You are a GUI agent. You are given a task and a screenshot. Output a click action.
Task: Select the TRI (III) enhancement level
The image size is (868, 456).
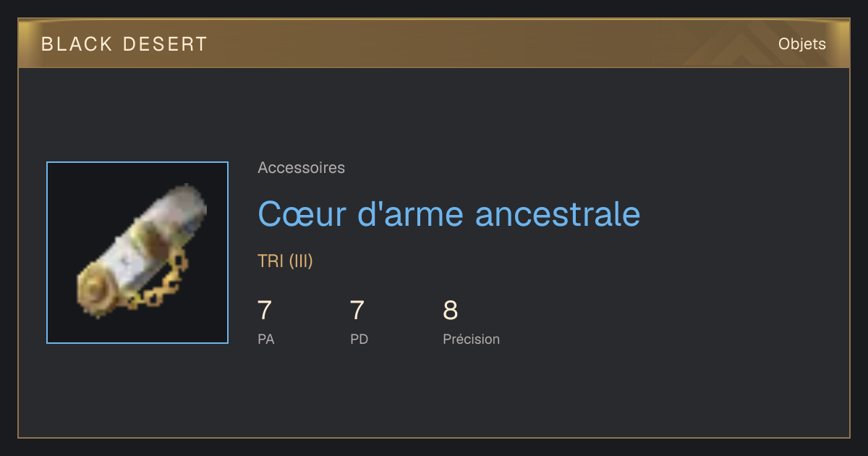[285, 261]
